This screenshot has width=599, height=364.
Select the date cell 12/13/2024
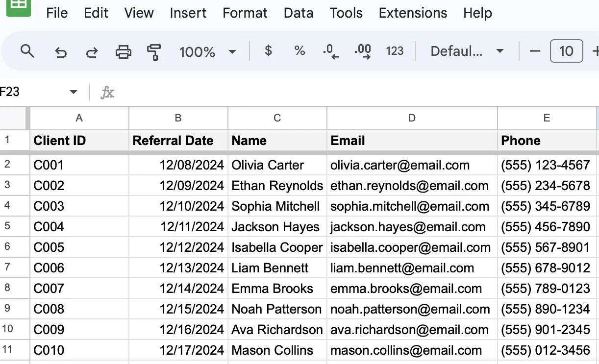click(178, 268)
